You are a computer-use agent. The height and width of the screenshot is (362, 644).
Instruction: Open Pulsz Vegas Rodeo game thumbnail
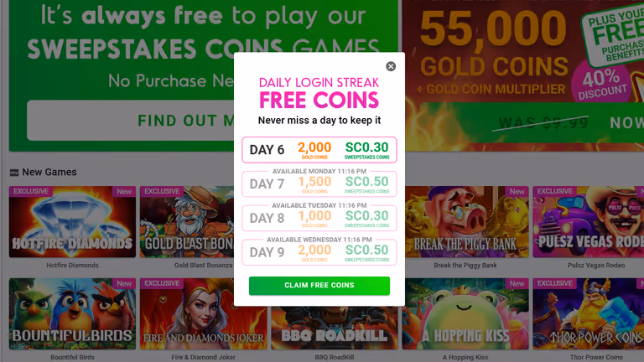[x=588, y=221]
